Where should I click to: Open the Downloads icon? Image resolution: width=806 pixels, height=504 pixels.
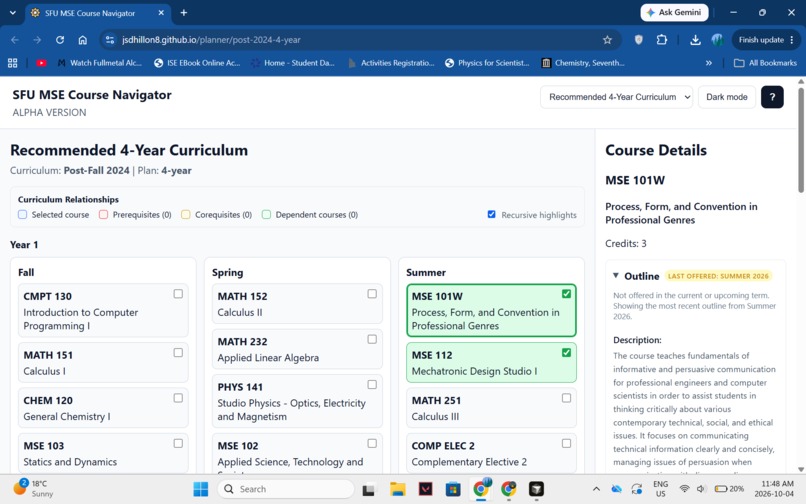(x=695, y=40)
